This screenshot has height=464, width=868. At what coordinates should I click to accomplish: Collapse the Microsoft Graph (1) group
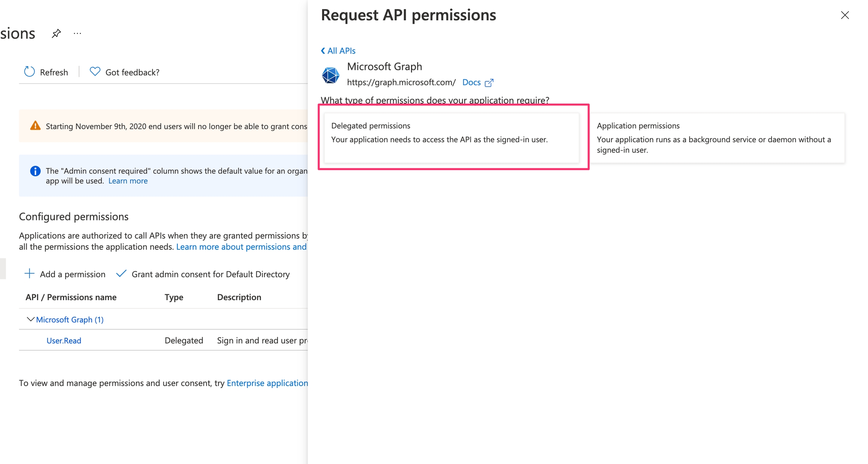(x=30, y=319)
